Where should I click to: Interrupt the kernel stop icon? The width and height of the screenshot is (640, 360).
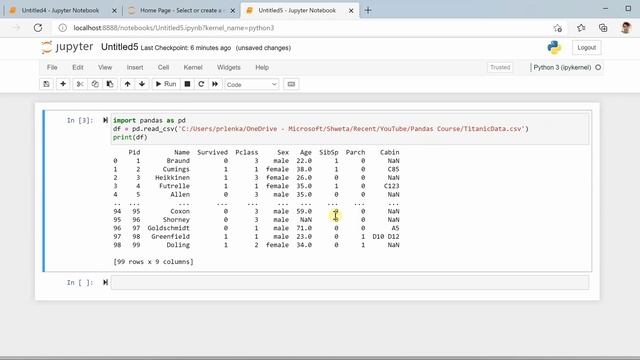click(x=187, y=84)
